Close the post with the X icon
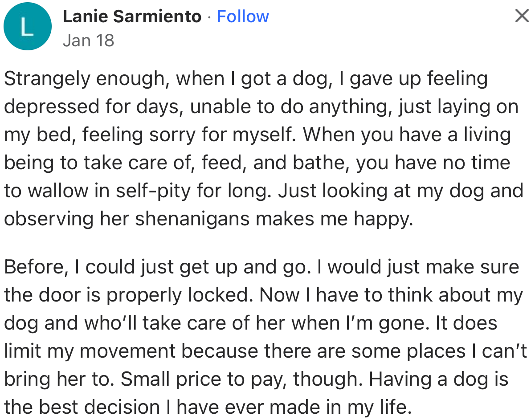The height and width of the screenshot is (420, 531). (x=521, y=16)
